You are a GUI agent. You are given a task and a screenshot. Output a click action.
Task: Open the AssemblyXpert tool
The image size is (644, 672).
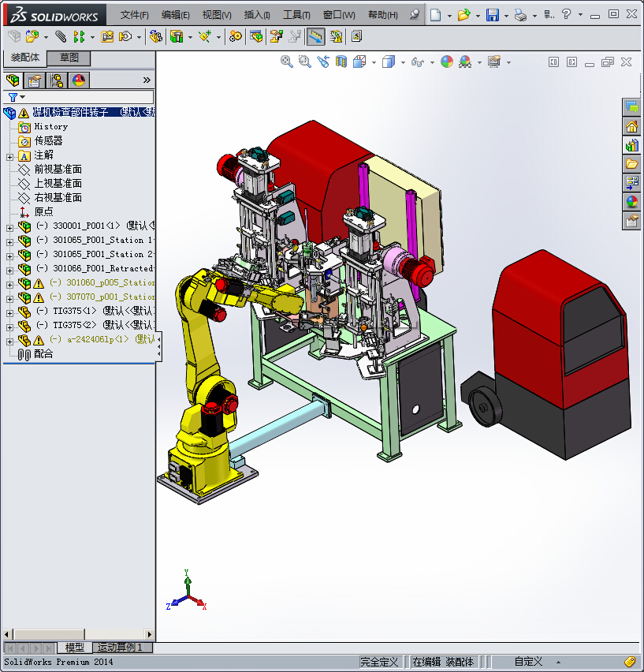point(356,37)
